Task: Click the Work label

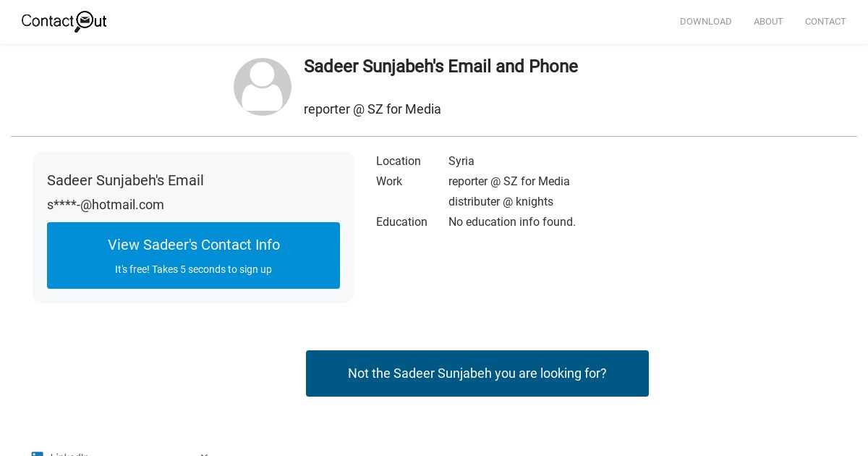Action: click(389, 182)
